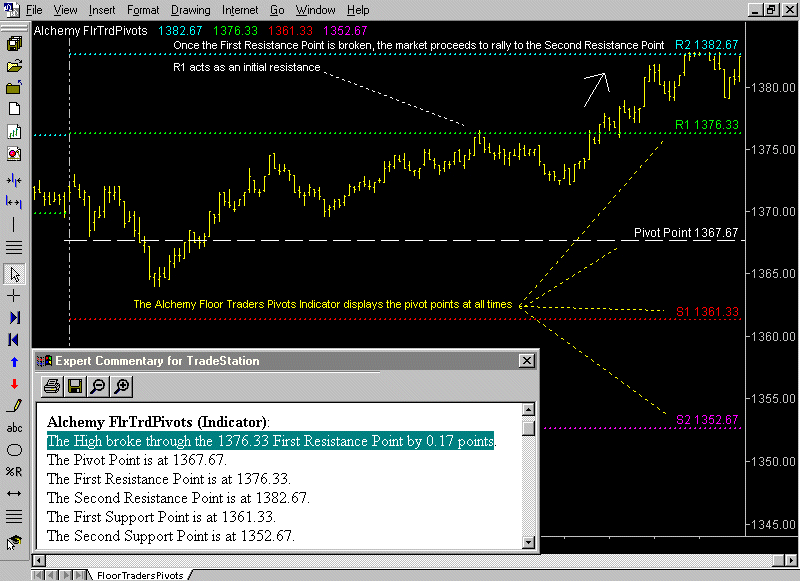
Task: Jump to the last bar with right-end icon
Action: click(14, 318)
